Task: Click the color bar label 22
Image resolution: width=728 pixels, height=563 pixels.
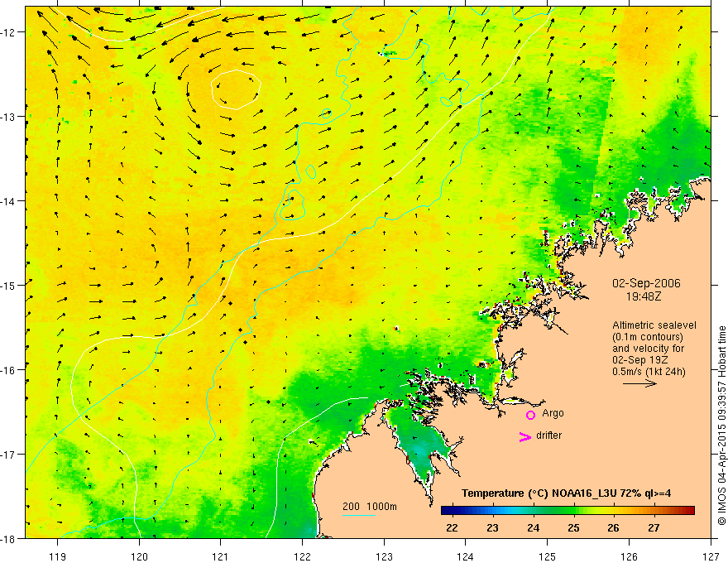Action: [x=452, y=527]
